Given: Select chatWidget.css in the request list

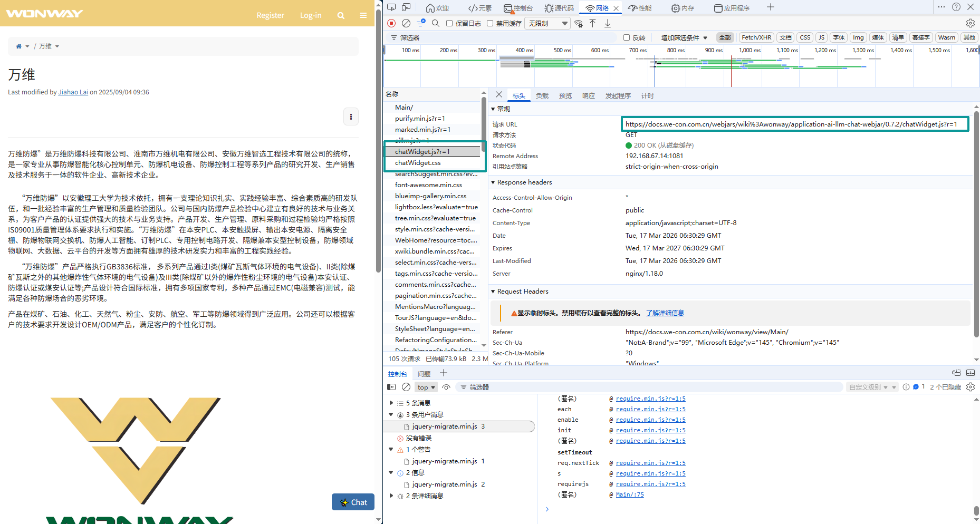Looking at the screenshot, I should tap(418, 163).
